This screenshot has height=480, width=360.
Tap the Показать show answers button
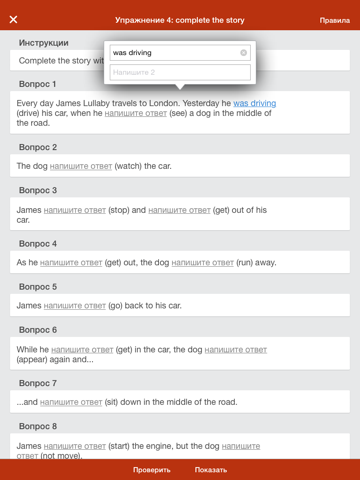(x=211, y=470)
